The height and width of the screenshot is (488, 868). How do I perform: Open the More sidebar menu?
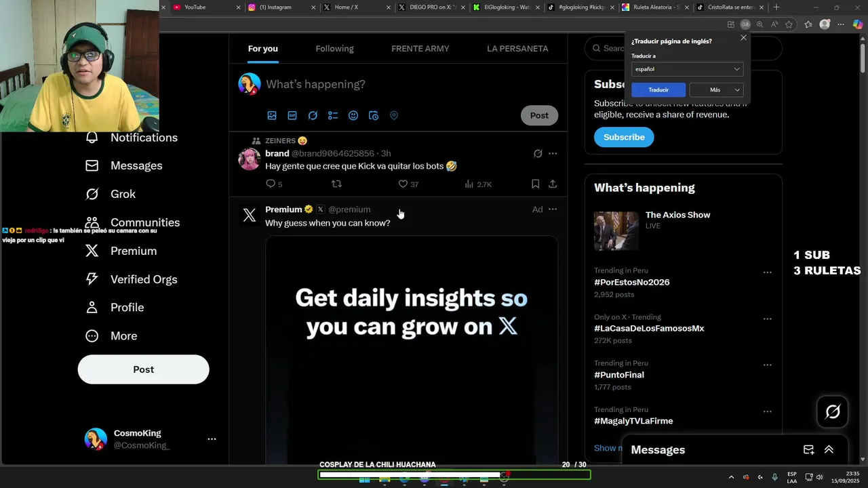pos(111,336)
